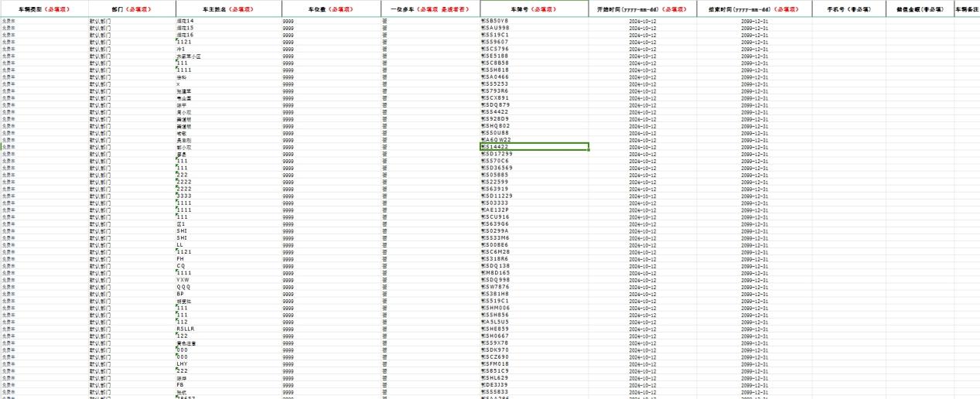Click the highlighted cell ending S14422
Image resolution: width=980 pixels, height=399 pixels.
534,147
